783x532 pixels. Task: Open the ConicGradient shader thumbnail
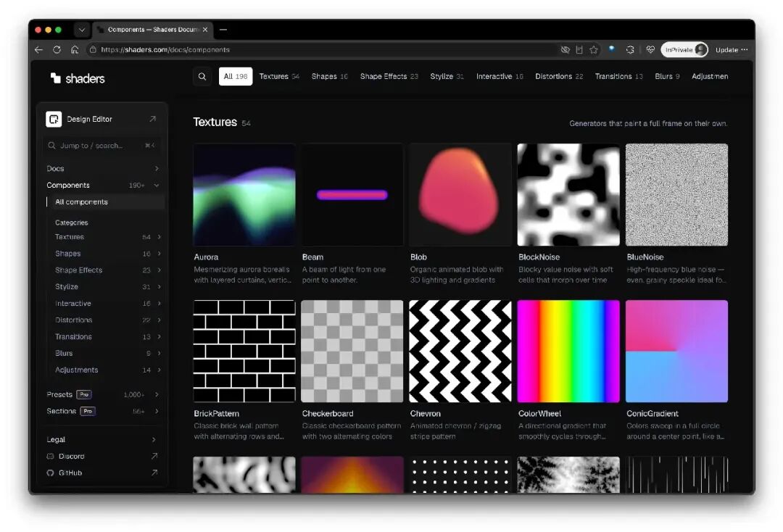pos(676,352)
